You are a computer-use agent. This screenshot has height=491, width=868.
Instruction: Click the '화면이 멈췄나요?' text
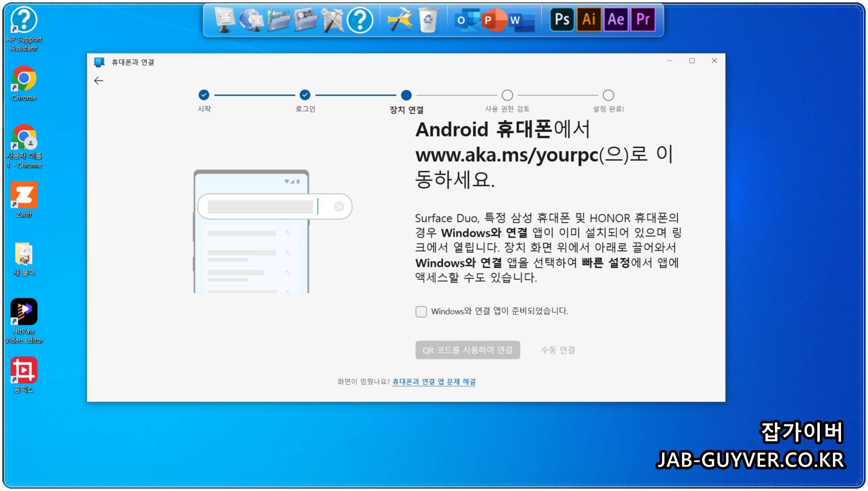click(x=364, y=382)
